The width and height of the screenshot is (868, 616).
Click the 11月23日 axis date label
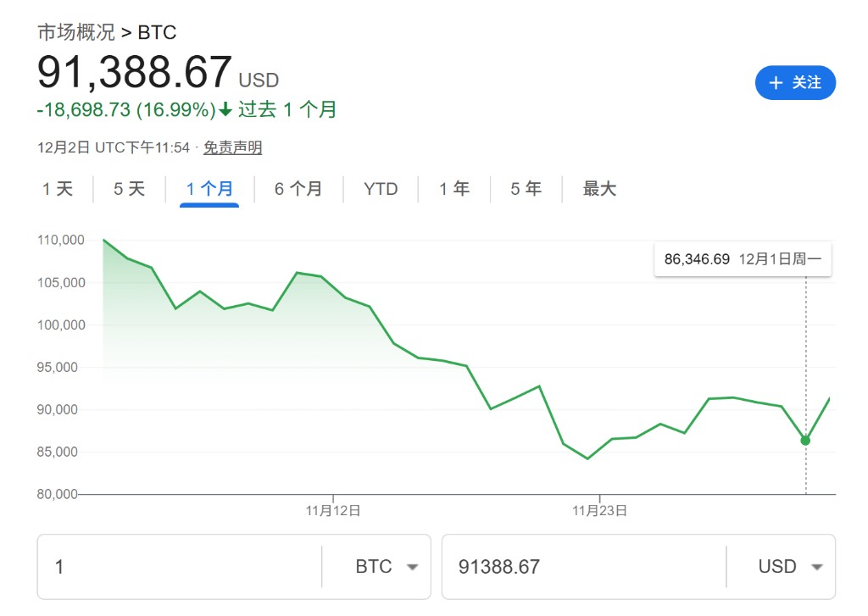click(x=599, y=511)
